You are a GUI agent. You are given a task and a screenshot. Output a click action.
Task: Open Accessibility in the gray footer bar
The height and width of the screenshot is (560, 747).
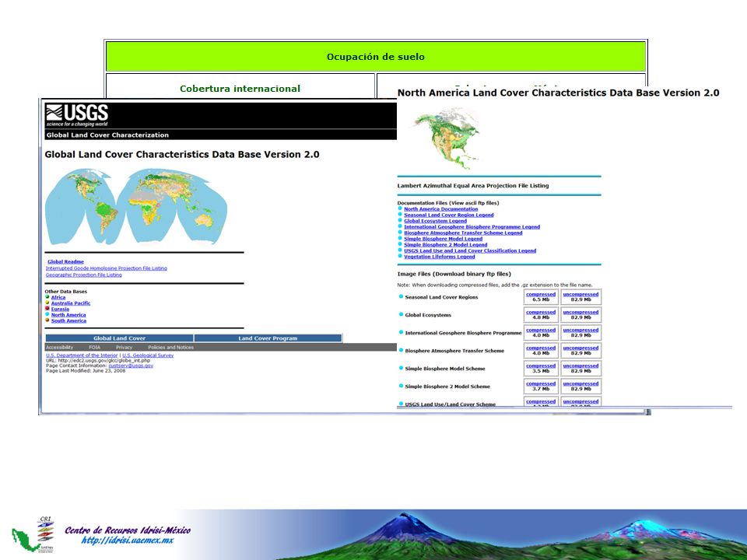pos(60,348)
